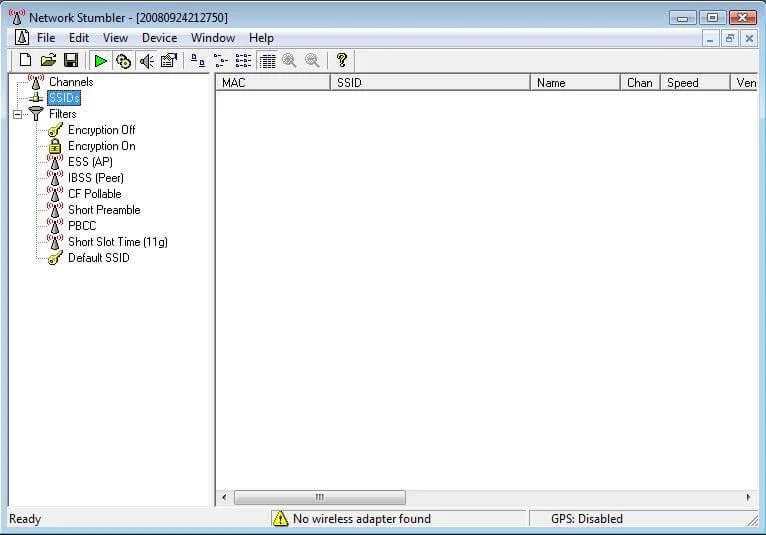The width and height of the screenshot is (766, 535).
Task: Switch to list view icon
Action: click(243, 61)
